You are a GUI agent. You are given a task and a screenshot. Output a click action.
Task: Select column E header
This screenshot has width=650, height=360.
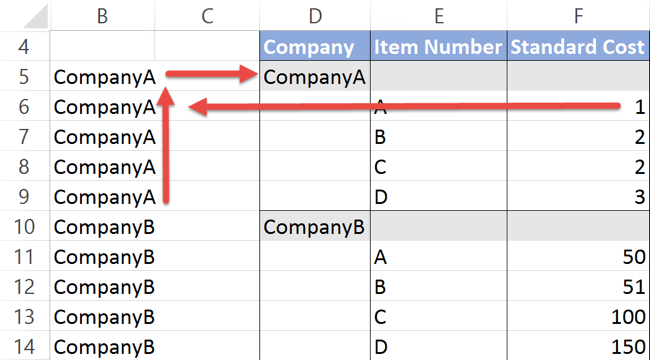tap(439, 15)
